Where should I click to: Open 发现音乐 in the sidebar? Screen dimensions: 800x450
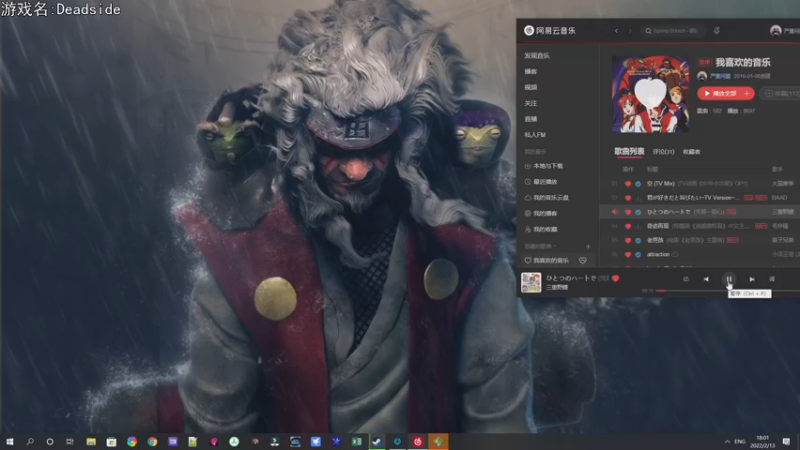click(537, 56)
